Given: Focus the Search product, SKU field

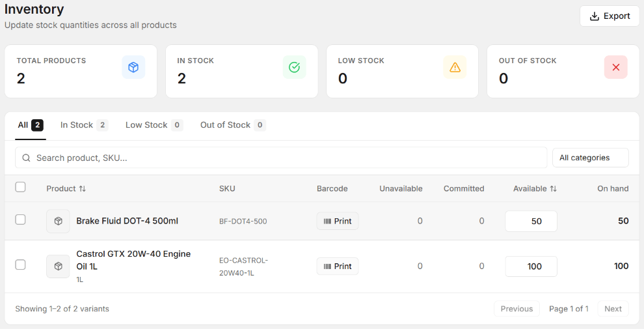Looking at the screenshot, I should (x=281, y=158).
